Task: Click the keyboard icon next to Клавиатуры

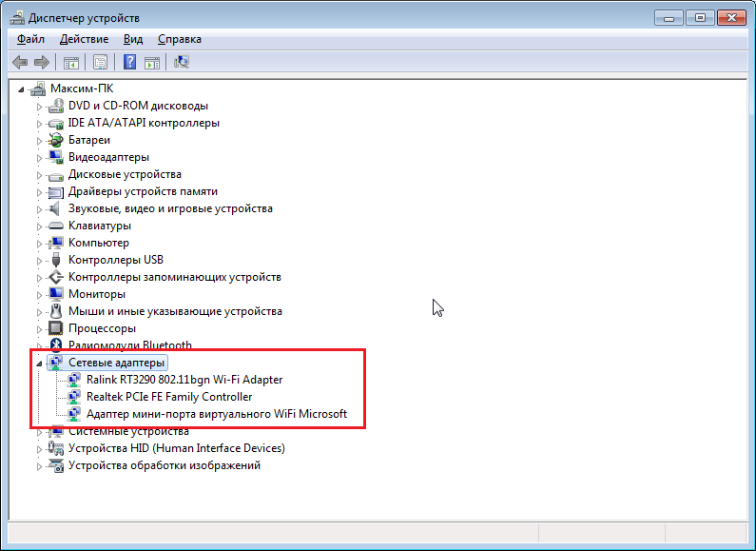Action: point(56,226)
